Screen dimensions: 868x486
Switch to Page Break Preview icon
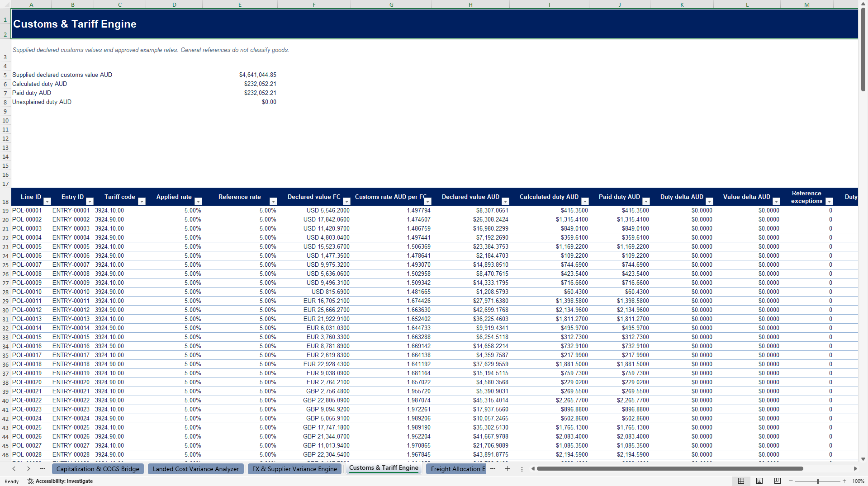pyautogui.click(x=778, y=481)
